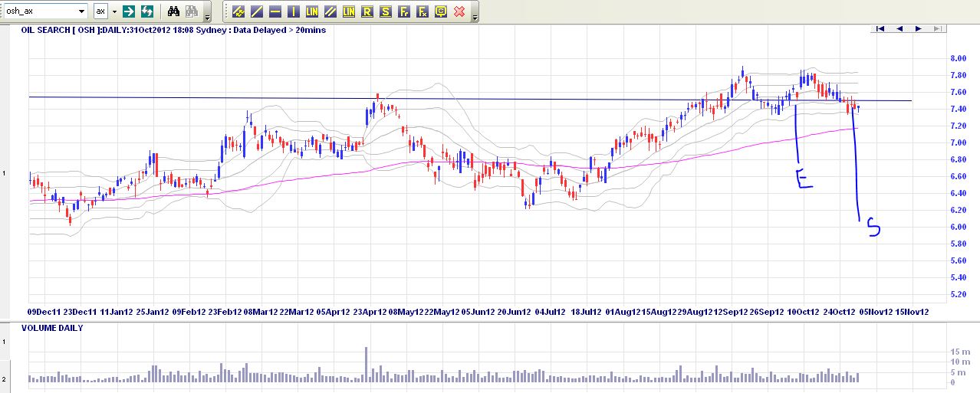Select the horizontal line tool

coord(275,11)
